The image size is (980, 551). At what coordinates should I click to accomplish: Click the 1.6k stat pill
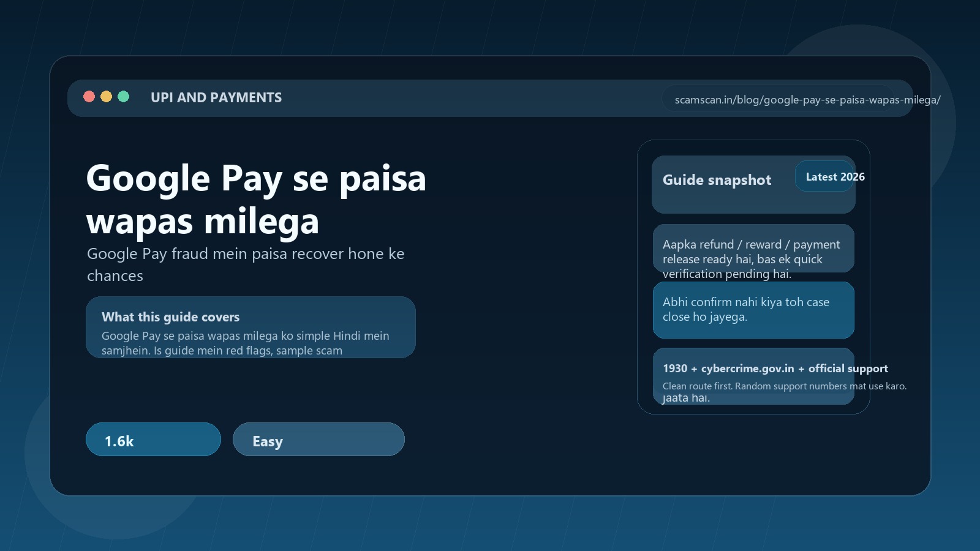point(153,440)
